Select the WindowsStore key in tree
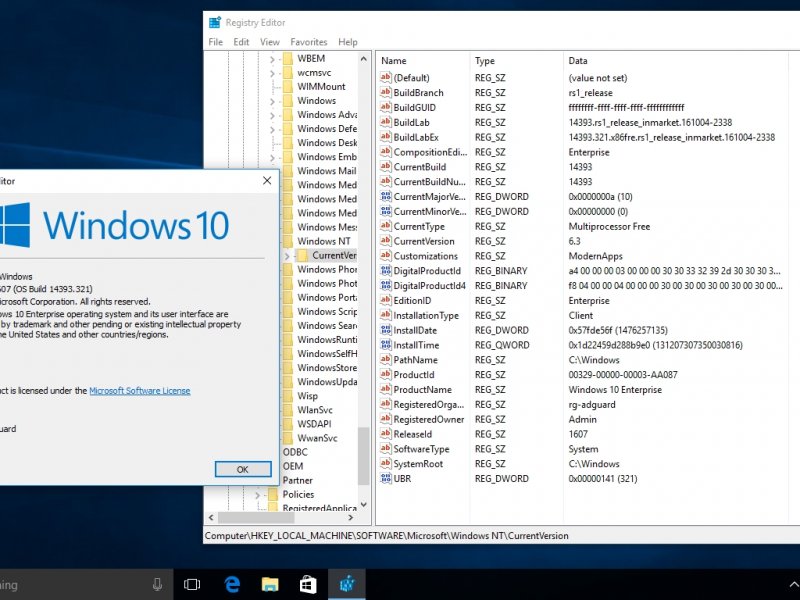The image size is (800, 600). tap(327, 367)
